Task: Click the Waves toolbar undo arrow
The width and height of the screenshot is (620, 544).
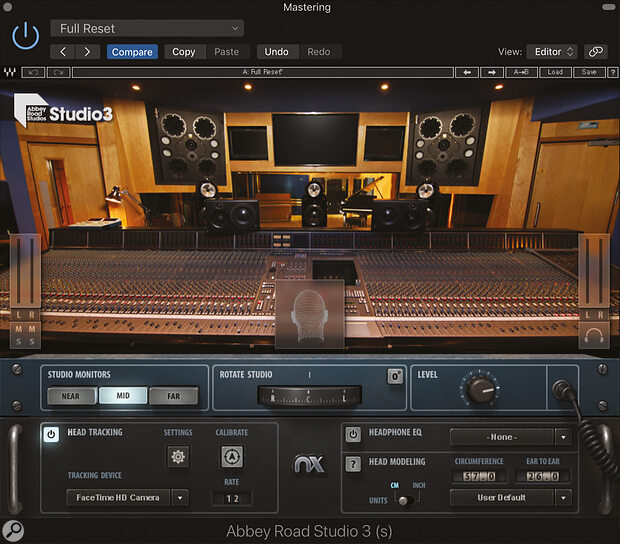Action: [33, 72]
